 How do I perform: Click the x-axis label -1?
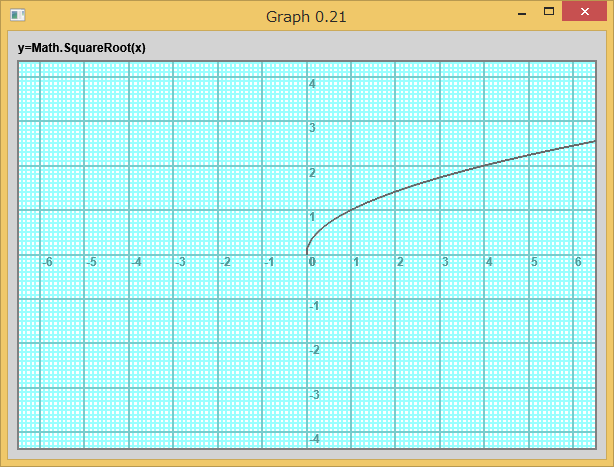[x=269, y=262]
